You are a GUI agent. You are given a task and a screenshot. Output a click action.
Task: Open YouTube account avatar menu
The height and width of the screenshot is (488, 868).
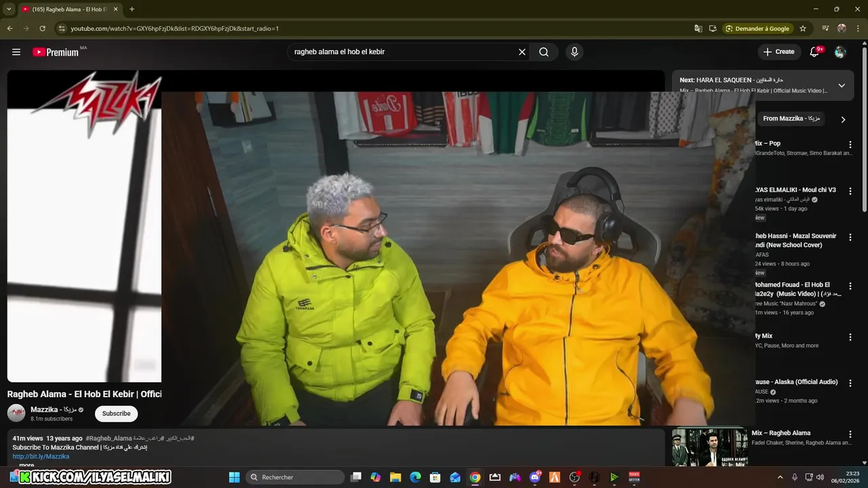point(840,52)
